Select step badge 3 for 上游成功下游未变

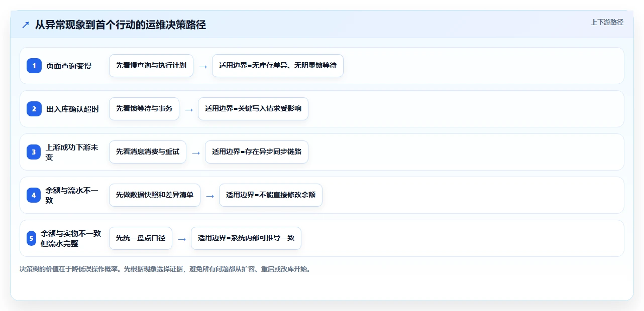34,152
